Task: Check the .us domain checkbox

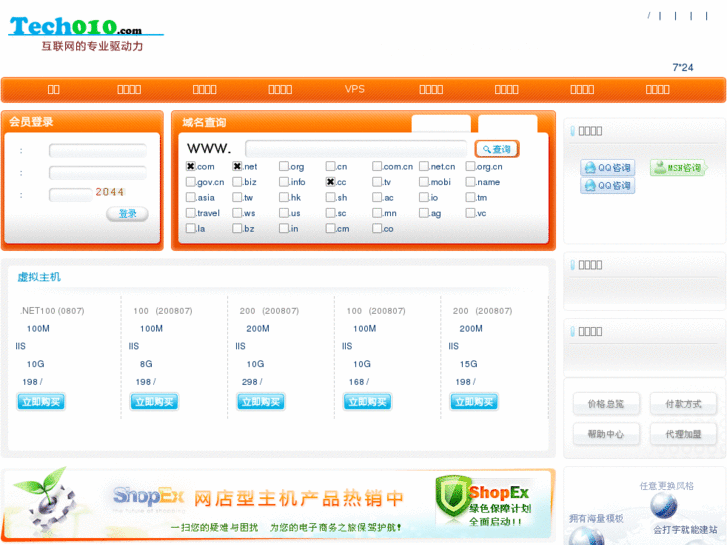Action: [x=284, y=213]
